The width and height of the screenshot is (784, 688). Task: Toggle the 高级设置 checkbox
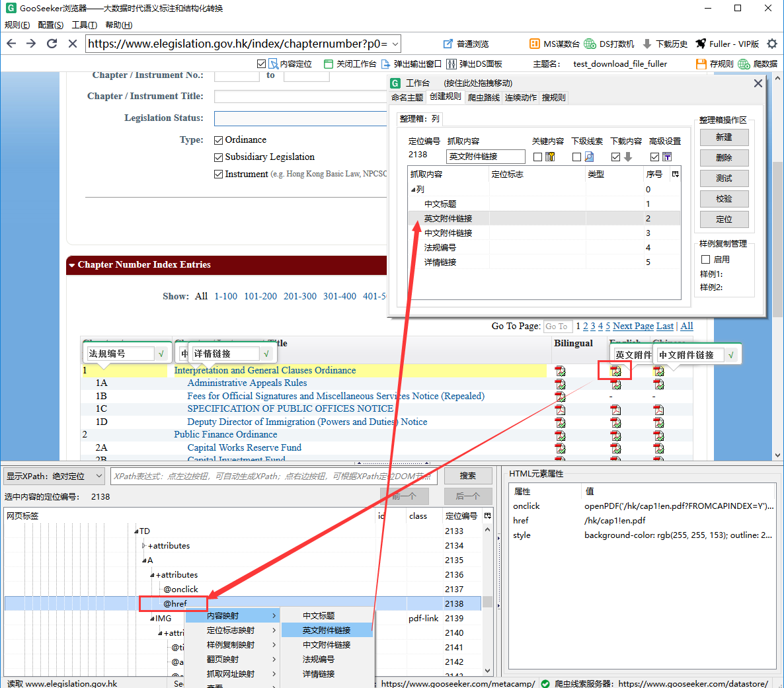tap(654, 157)
